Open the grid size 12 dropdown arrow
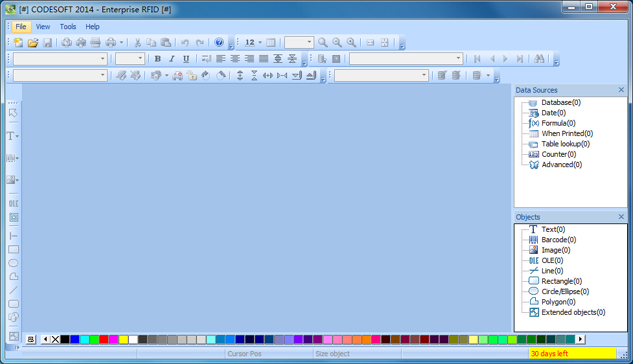This screenshot has height=364, width=633. pyautogui.click(x=260, y=42)
